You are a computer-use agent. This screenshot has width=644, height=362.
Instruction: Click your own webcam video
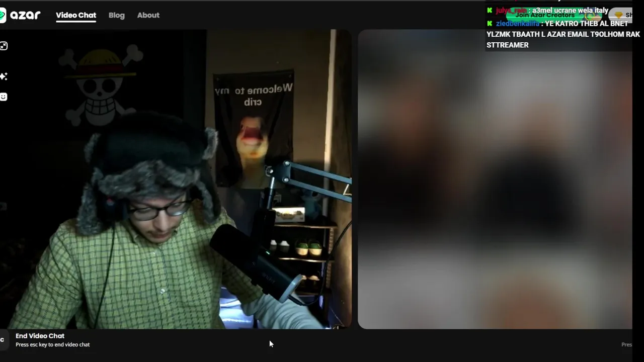point(176,179)
